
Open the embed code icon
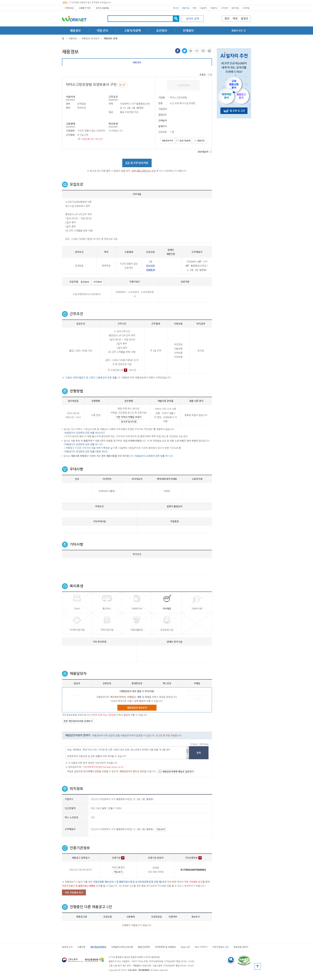pyautogui.click(x=197, y=51)
